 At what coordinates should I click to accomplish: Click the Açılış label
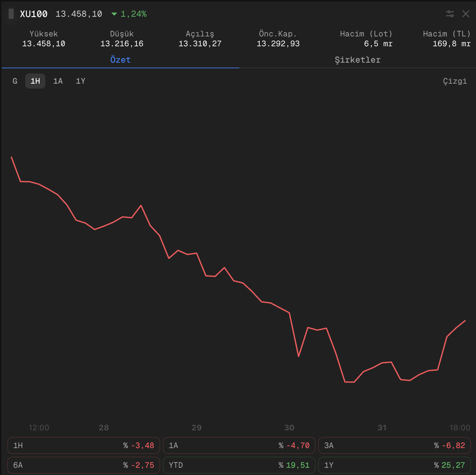200,34
